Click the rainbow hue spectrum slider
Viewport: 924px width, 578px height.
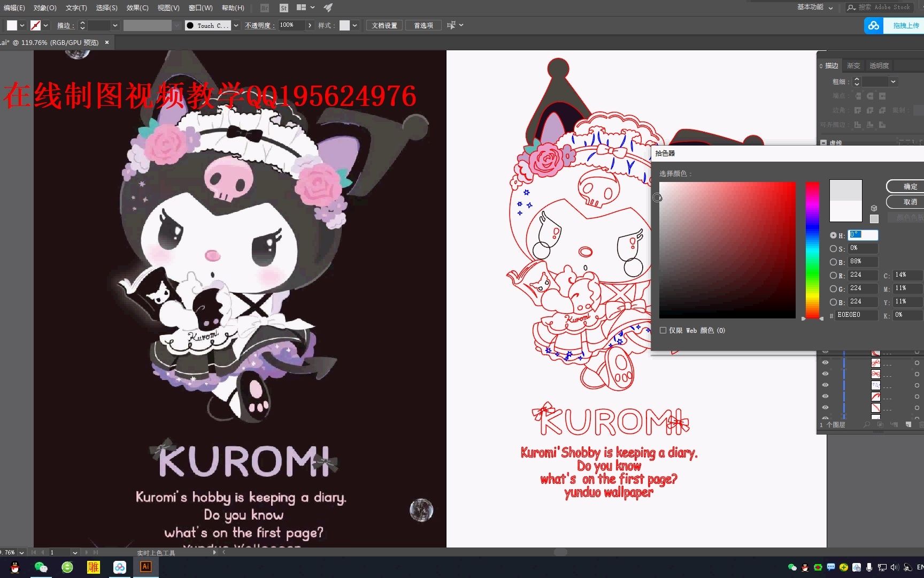point(812,250)
